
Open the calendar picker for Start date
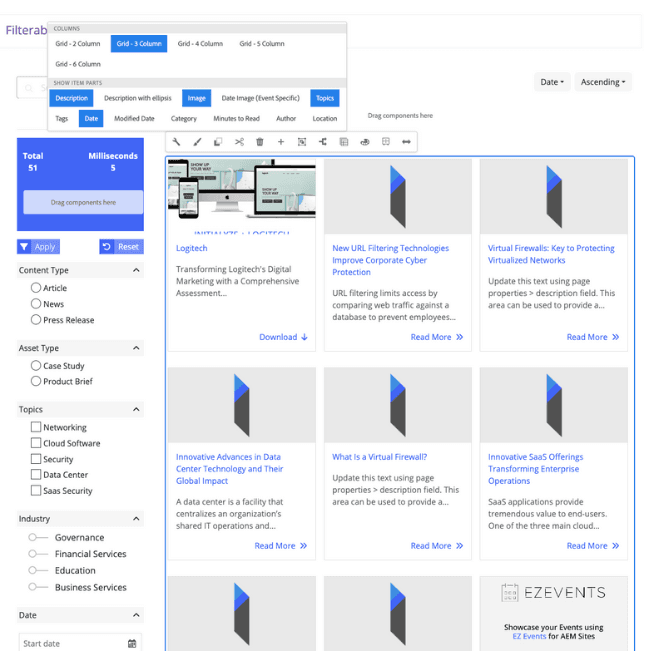(132, 644)
